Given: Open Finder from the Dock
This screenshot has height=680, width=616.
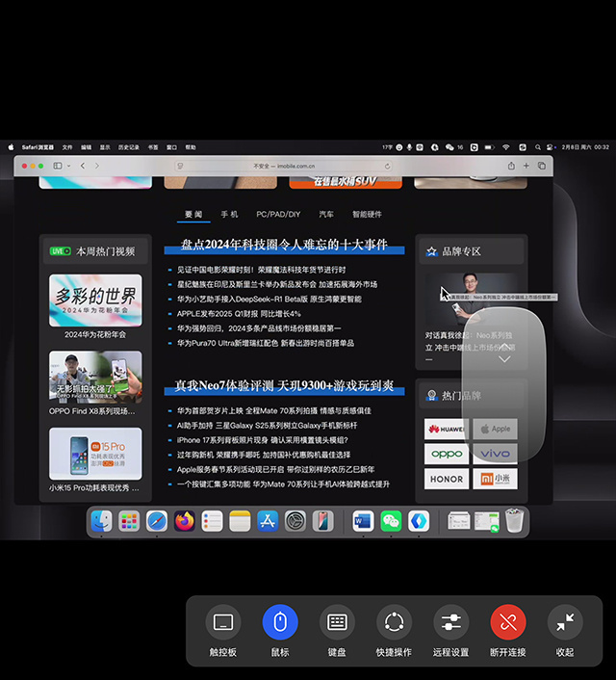Looking at the screenshot, I should pyautogui.click(x=101, y=521).
